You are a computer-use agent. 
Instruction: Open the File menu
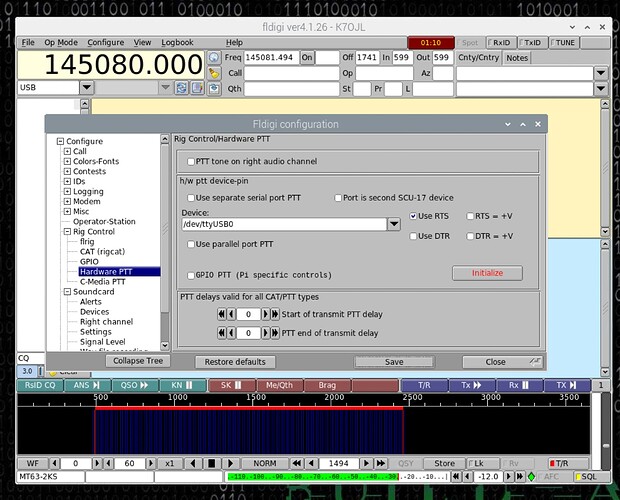click(x=28, y=42)
